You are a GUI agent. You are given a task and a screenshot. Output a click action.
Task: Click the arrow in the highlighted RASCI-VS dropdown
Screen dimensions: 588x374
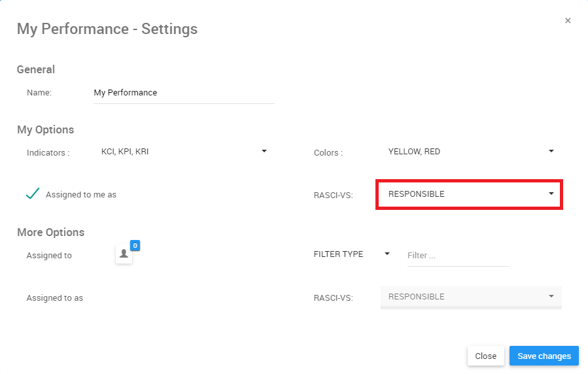551,194
